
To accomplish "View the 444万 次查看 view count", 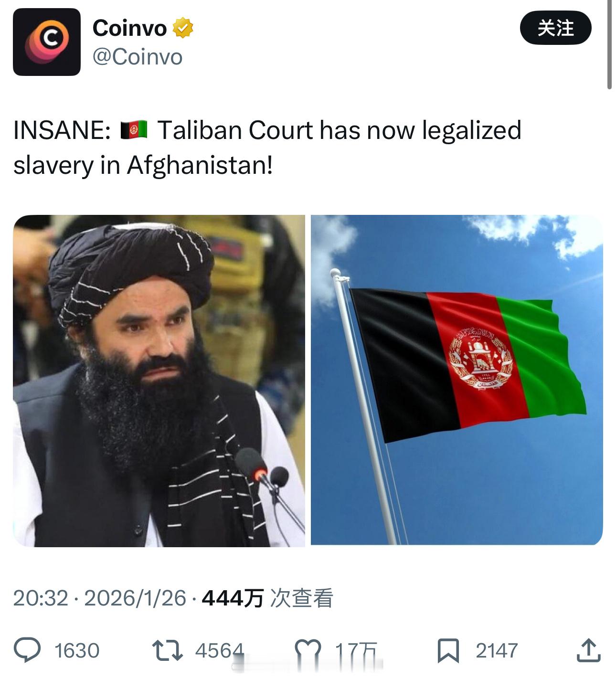I will click(267, 598).
